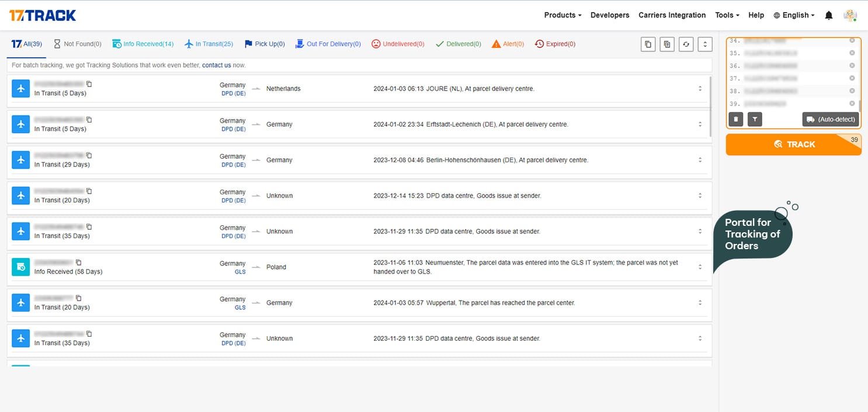Open the Auto-detect carrier selector
Image resolution: width=868 pixels, height=412 pixels.
[x=830, y=120]
